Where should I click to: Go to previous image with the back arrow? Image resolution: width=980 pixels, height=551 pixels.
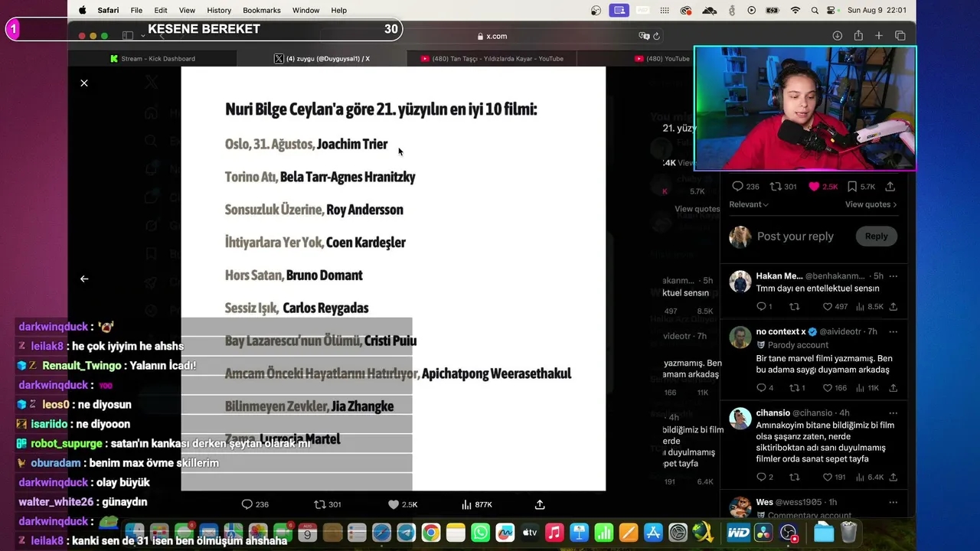coord(84,279)
